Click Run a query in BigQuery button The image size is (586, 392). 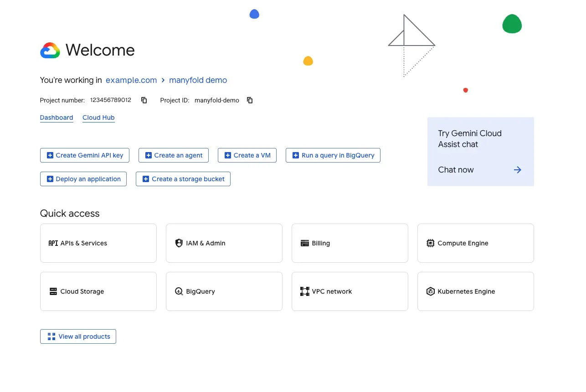click(333, 155)
